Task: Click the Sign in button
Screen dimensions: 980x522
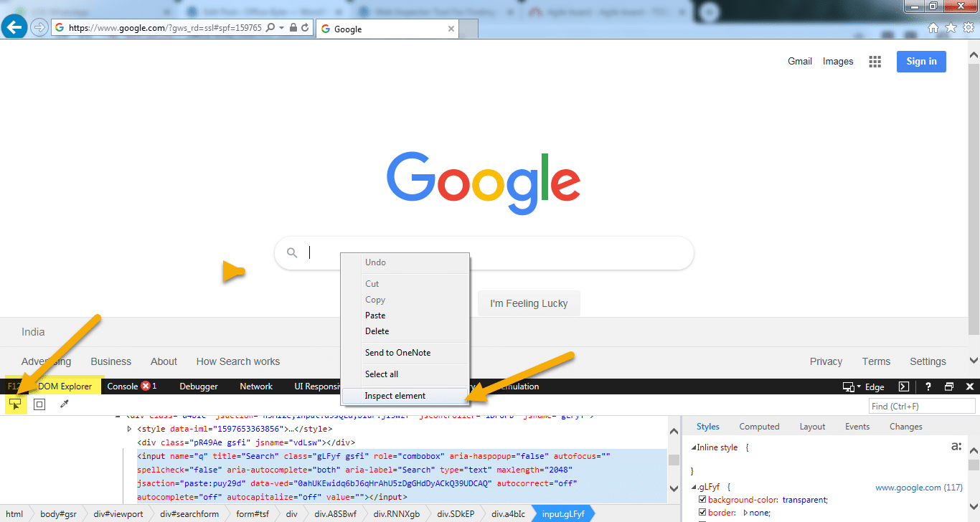Action: click(921, 62)
